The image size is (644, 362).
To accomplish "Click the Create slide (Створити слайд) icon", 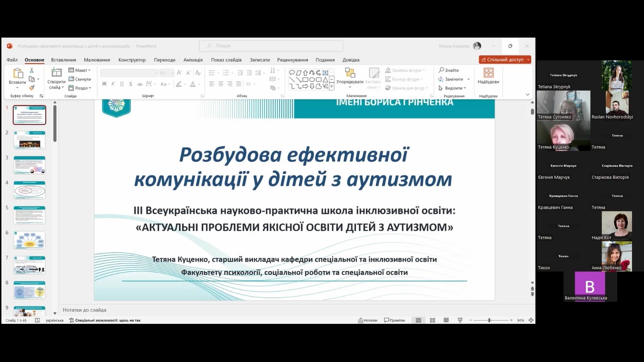I will 56,73.
